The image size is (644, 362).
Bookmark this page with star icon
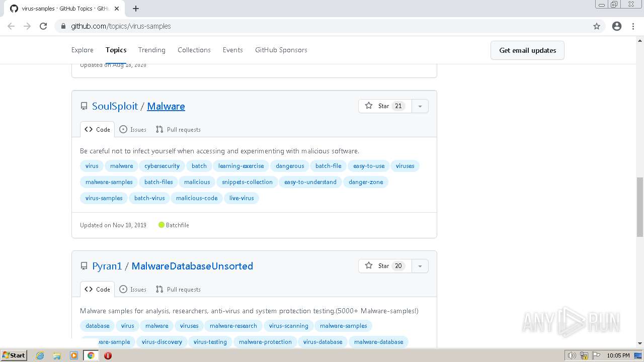pos(597,26)
